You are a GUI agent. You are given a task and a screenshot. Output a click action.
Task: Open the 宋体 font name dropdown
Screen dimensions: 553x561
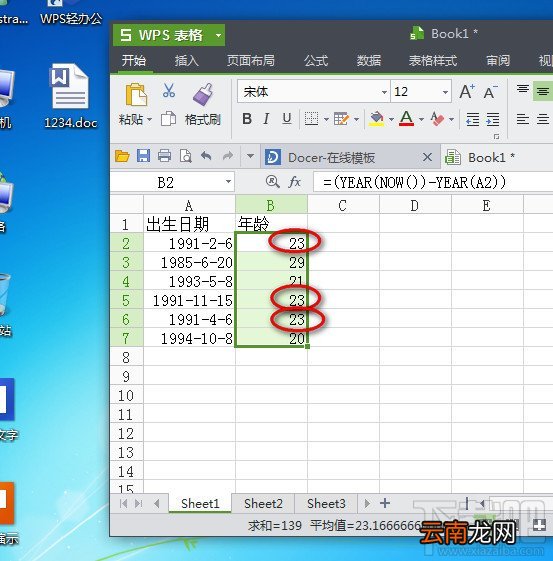pyautogui.click(x=384, y=92)
